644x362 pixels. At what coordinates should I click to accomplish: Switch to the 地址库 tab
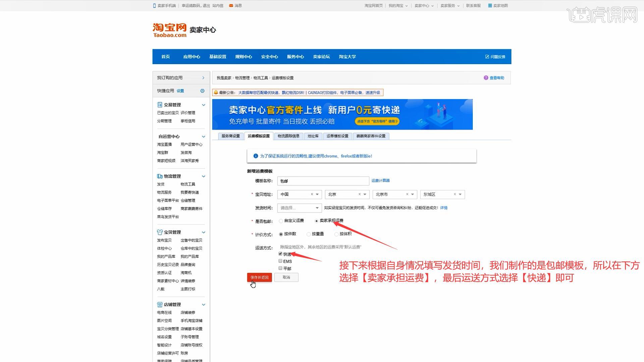pos(313,136)
